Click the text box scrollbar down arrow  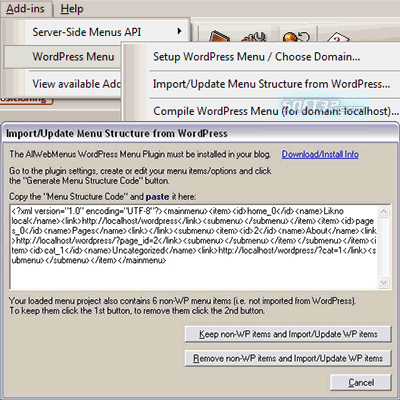(384, 283)
